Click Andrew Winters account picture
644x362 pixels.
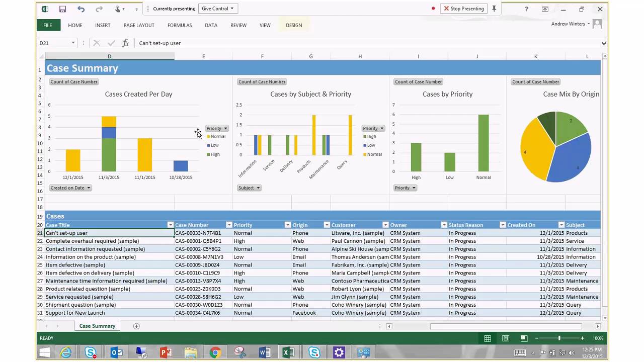(x=597, y=24)
